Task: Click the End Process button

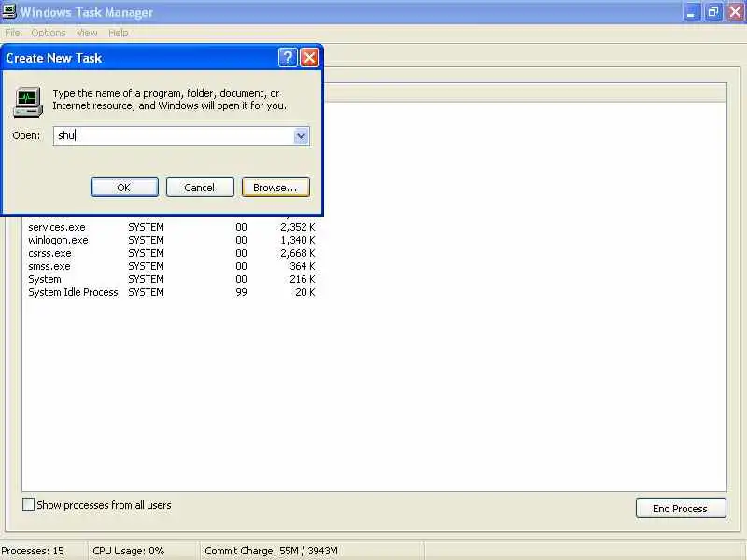Action: click(x=681, y=509)
